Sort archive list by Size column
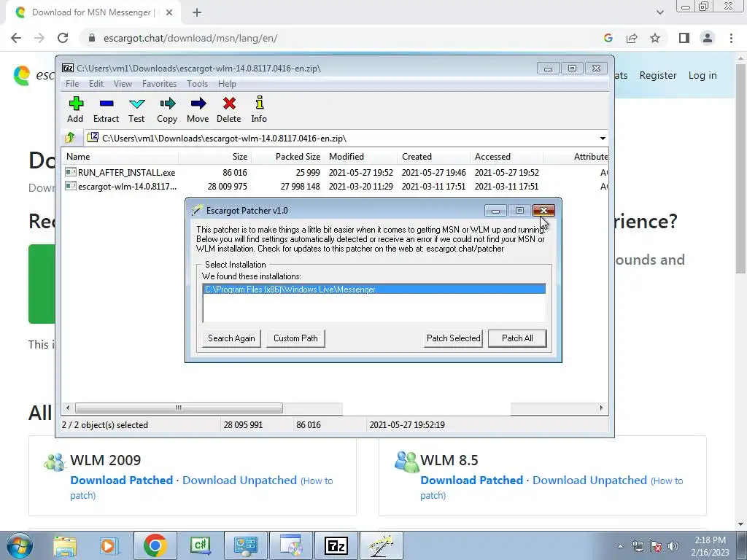The width and height of the screenshot is (747, 560). tap(214, 157)
